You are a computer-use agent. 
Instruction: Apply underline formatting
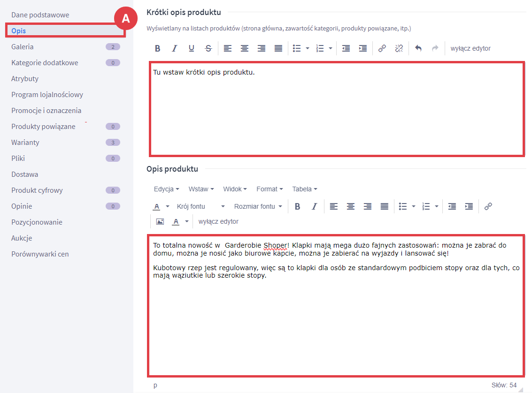[192, 48]
